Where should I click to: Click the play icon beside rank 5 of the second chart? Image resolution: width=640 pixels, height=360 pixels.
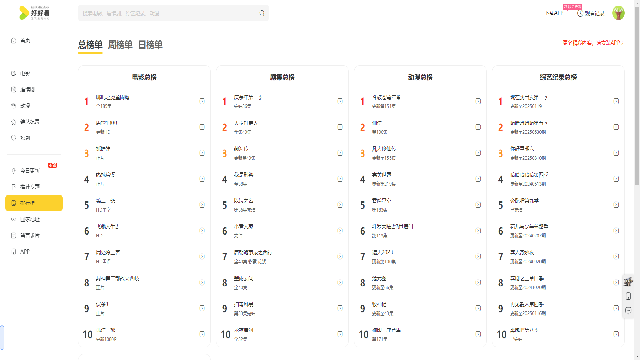click(340, 205)
